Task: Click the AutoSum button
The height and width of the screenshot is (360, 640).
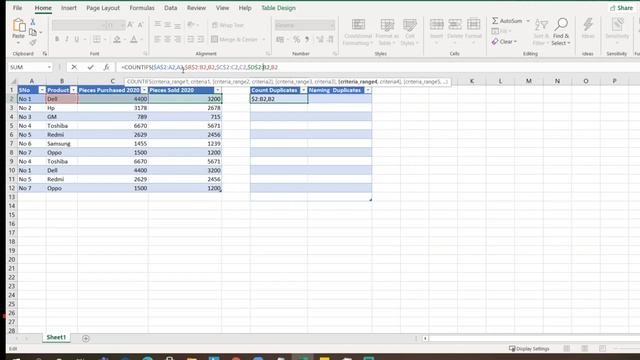Action: coord(507,21)
